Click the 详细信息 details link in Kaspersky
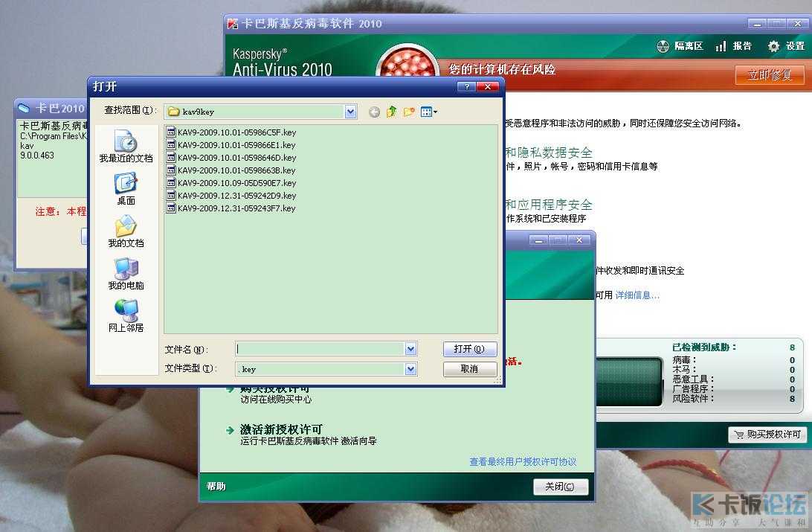The height and width of the screenshot is (532, 812). (x=637, y=295)
